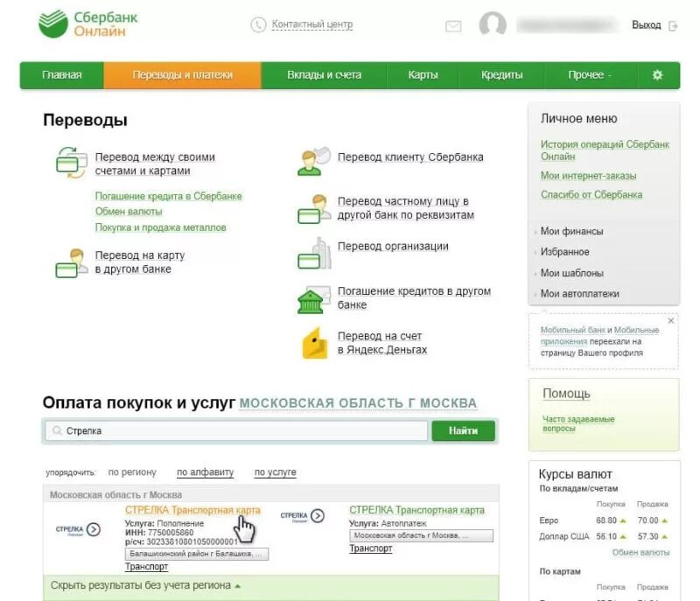The height and width of the screenshot is (601, 700).
Task: Click the Sberbank client transfer icon
Action: (x=314, y=161)
